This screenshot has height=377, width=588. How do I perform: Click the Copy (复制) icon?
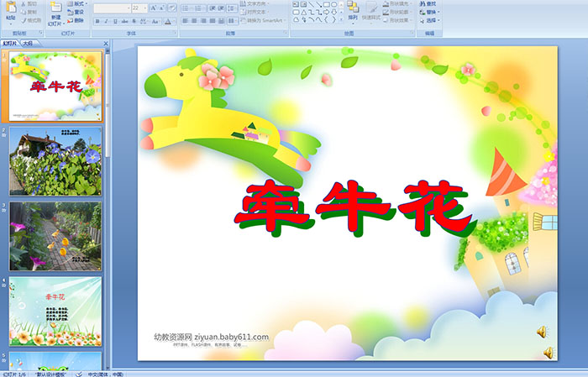pos(24,13)
